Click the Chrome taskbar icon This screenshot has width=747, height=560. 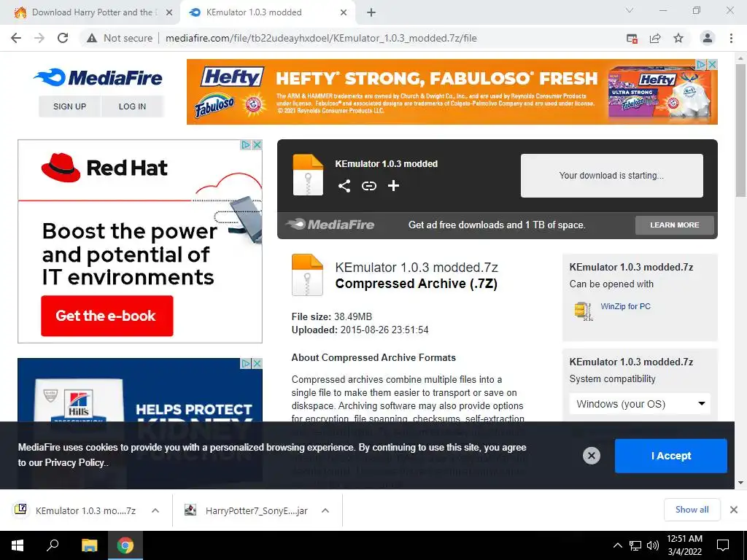pos(125,545)
